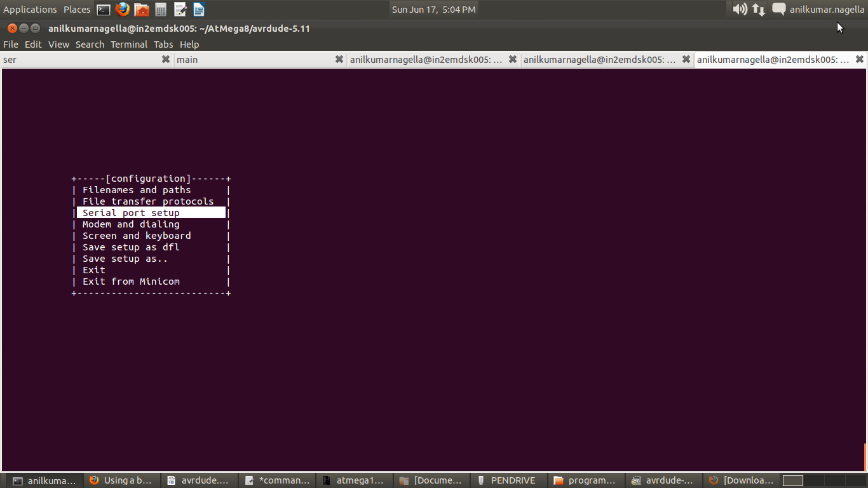Image resolution: width=868 pixels, height=488 pixels.
Task: Select the plain 'Exit' entry in the configuration menu
Action: coord(94,270)
